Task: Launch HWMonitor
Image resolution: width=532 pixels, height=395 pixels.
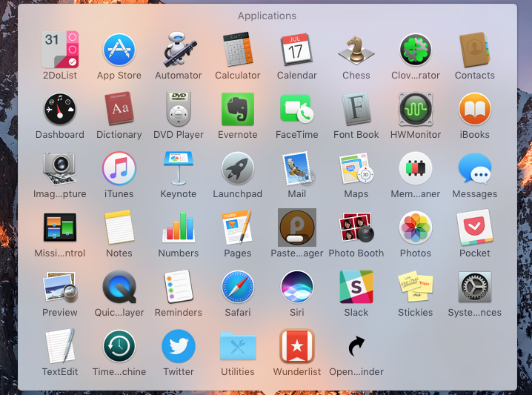Action: [x=415, y=109]
